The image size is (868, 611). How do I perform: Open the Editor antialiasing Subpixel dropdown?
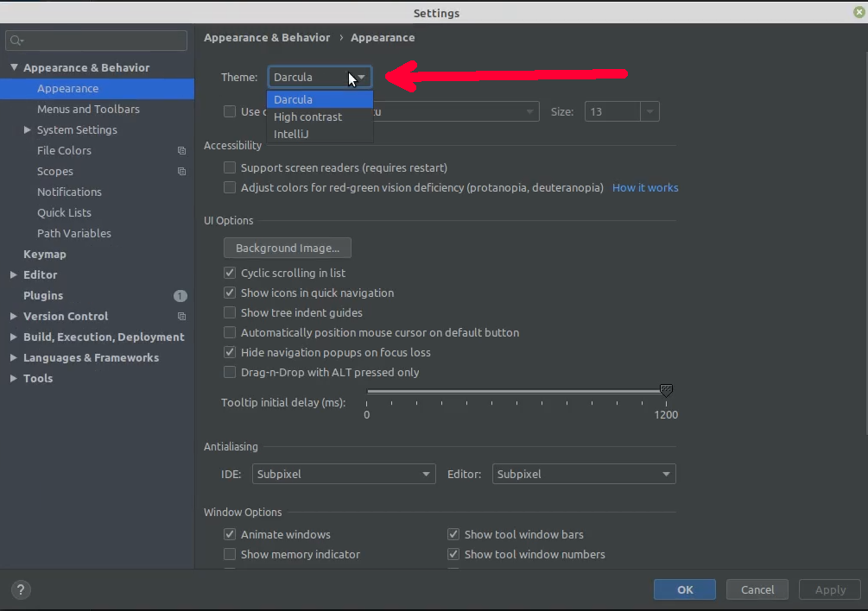(x=584, y=474)
